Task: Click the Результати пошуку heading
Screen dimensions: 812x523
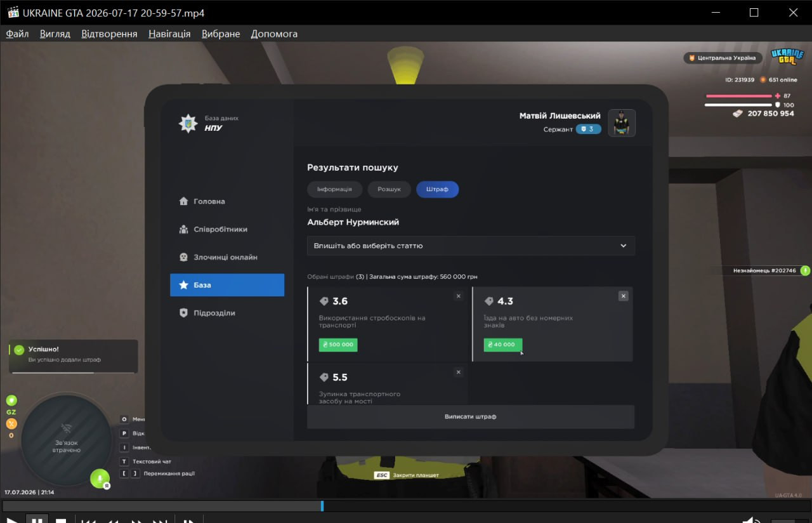Action: click(x=353, y=168)
